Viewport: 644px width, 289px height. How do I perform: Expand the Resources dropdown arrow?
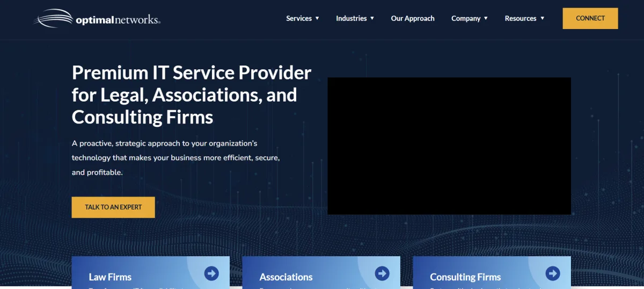(542, 18)
